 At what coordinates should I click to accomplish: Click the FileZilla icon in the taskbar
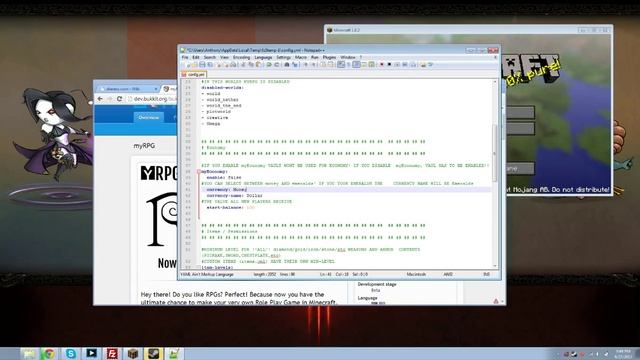112,353
